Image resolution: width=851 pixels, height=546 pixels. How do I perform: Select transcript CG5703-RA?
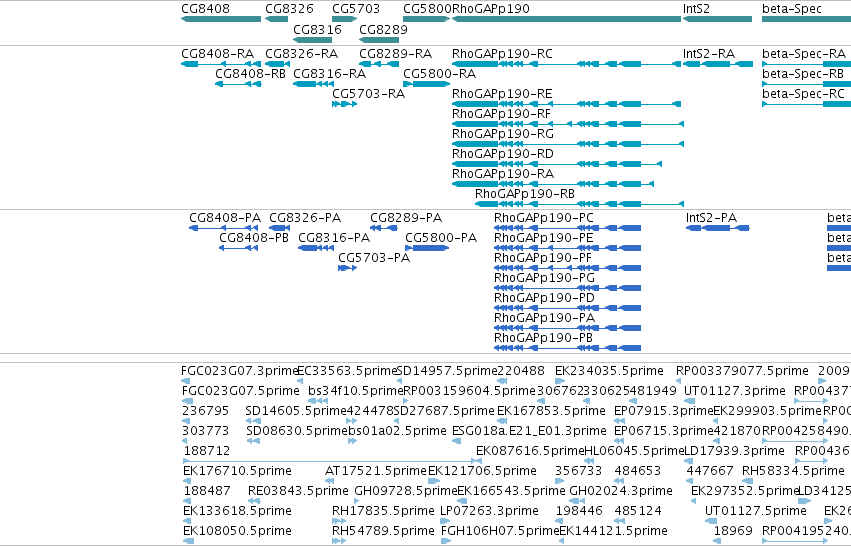click(344, 104)
